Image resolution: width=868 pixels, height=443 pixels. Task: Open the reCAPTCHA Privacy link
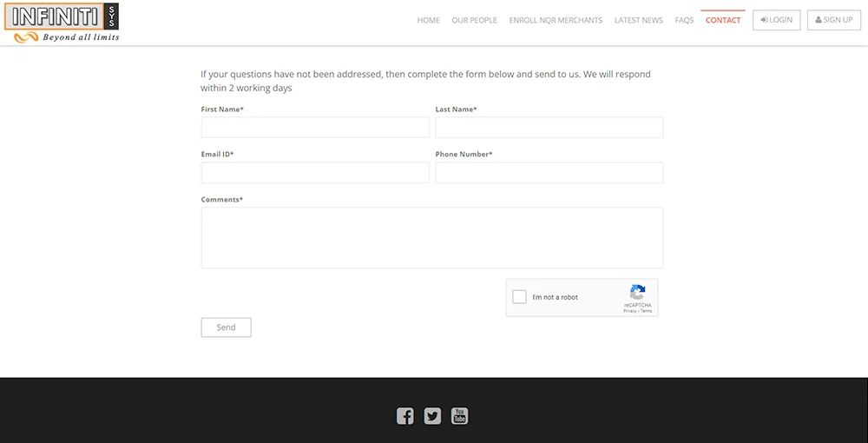pyautogui.click(x=630, y=311)
